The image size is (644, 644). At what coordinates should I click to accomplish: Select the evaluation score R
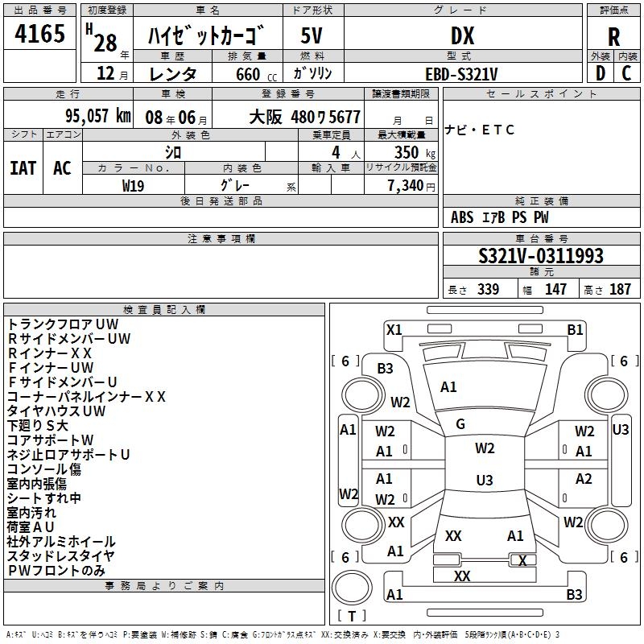[613, 37]
